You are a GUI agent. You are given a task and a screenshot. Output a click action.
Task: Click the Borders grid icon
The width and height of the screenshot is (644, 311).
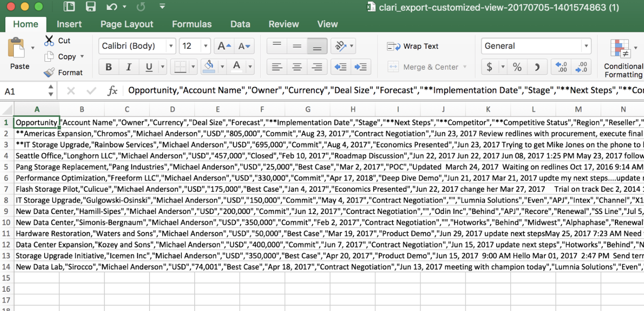click(180, 67)
